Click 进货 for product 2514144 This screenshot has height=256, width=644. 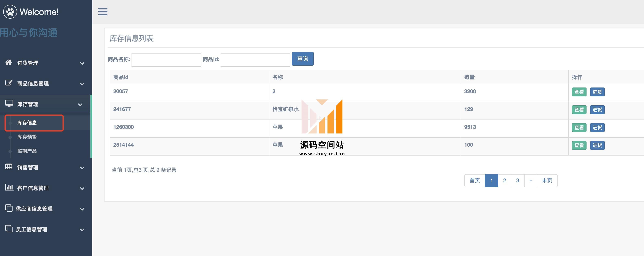tap(597, 145)
